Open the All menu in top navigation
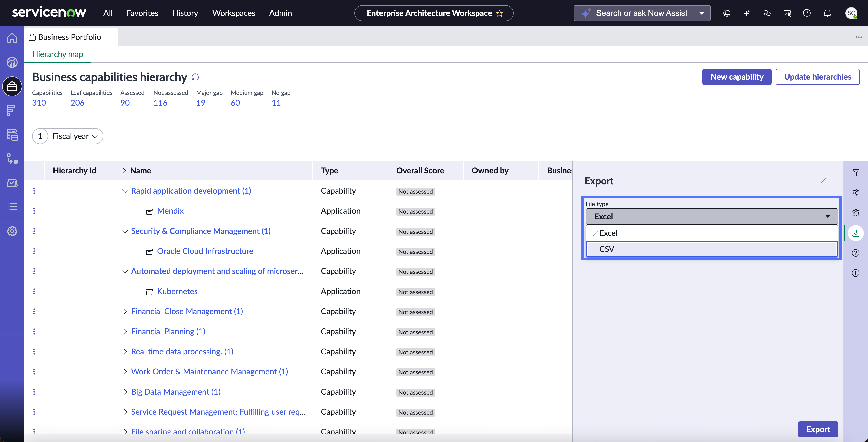 click(108, 13)
